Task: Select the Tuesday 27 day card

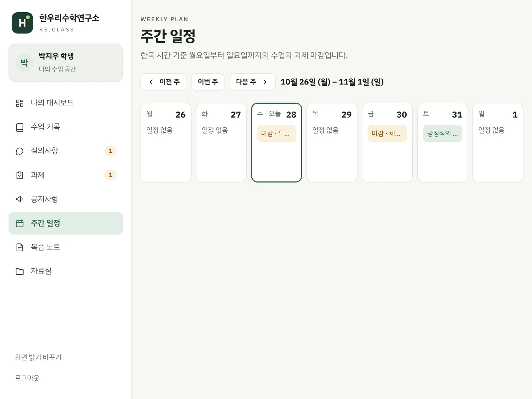Action: (221, 143)
